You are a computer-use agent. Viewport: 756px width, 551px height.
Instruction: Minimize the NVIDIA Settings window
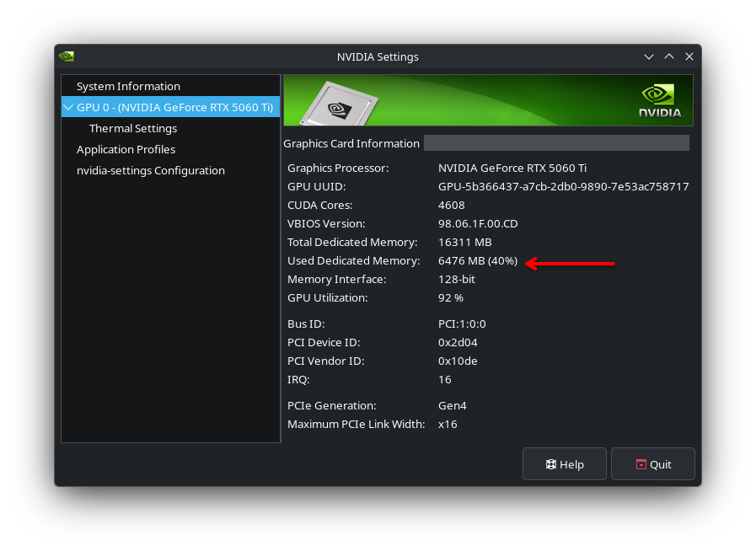click(649, 56)
